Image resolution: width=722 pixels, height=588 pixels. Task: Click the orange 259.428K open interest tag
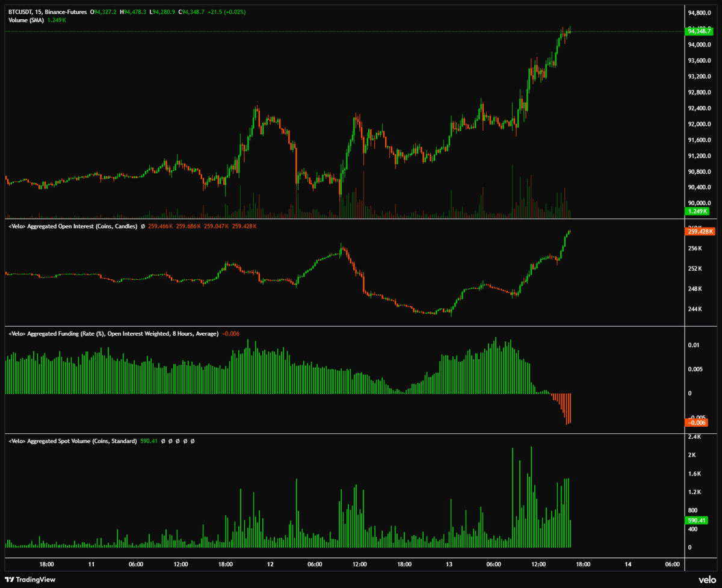click(x=700, y=231)
